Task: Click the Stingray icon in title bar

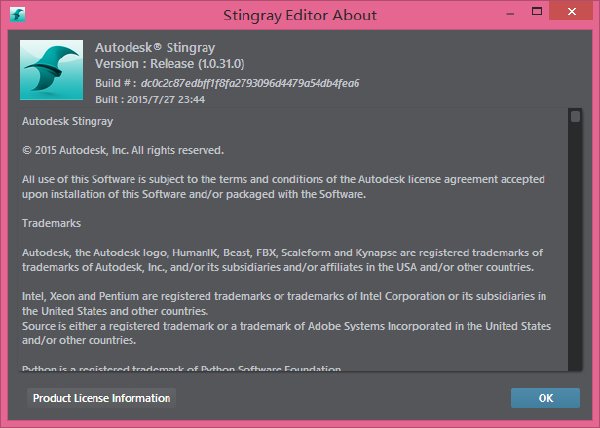Action: click(x=18, y=15)
